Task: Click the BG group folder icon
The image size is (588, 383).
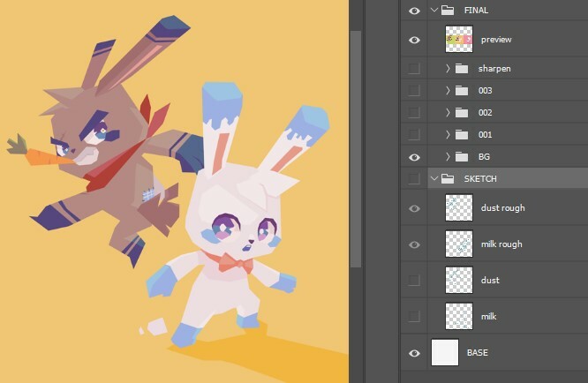Action: click(462, 157)
